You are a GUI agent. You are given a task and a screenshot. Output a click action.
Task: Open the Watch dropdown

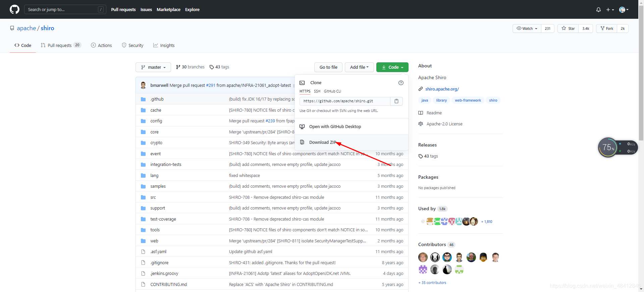(x=527, y=28)
